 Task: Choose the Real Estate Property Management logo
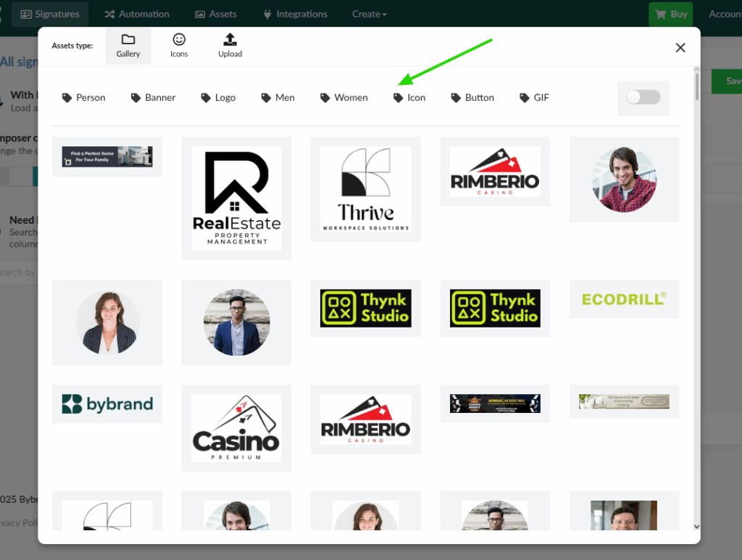click(x=236, y=198)
